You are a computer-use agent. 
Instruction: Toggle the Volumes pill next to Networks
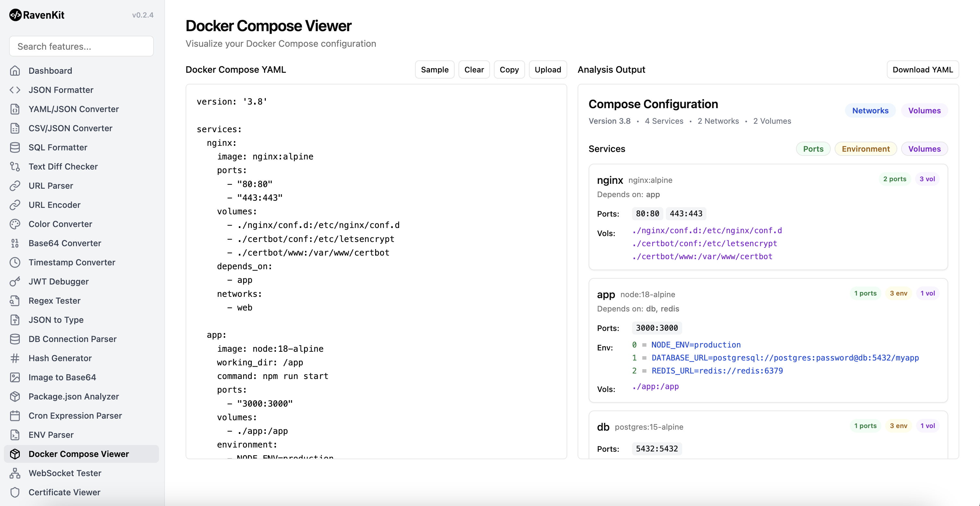[x=924, y=110]
